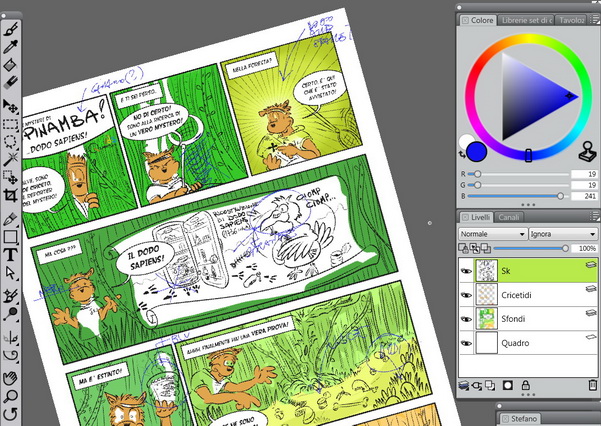
Task: Select the Divine Proportion tool
Action: 11,355
